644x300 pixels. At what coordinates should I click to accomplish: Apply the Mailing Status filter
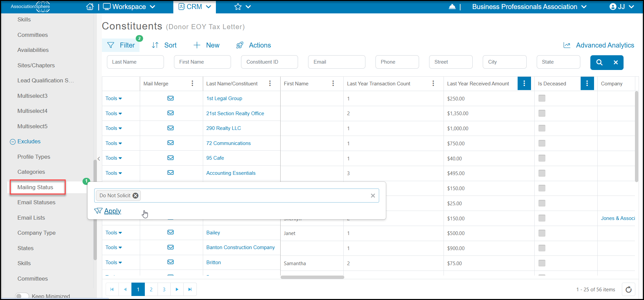pyautogui.click(x=108, y=211)
